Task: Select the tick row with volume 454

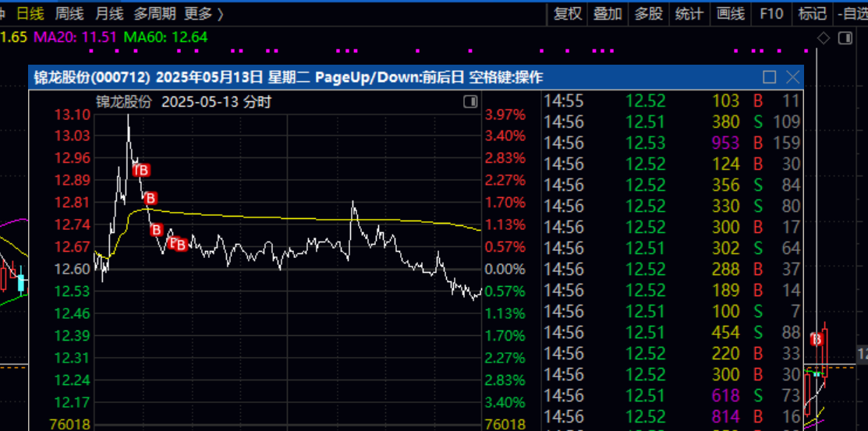Action: pos(672,332)
